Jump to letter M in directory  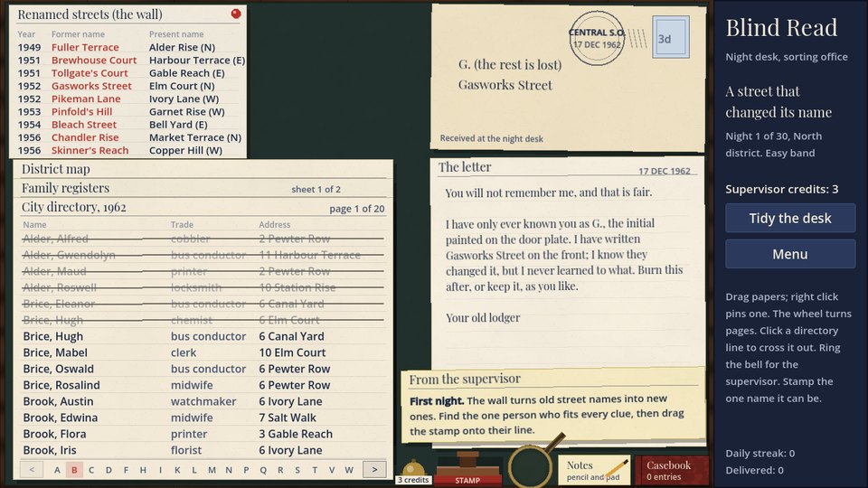point(212,470)
